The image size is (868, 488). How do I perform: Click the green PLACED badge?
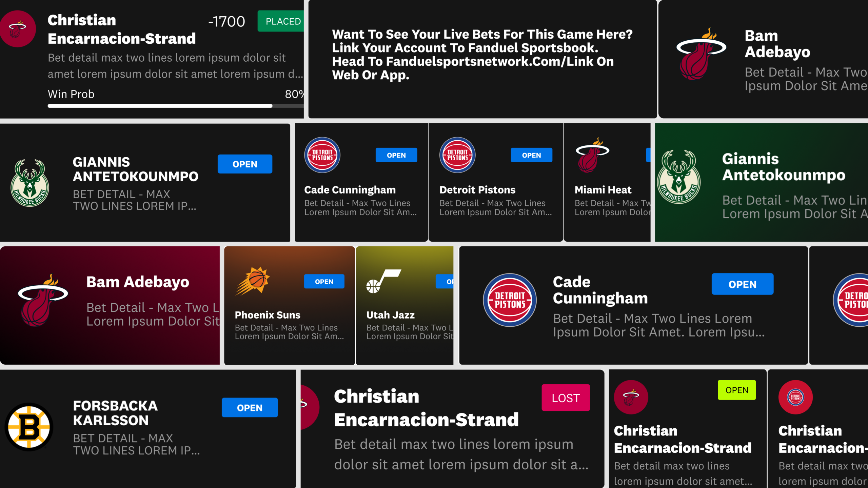281,21
